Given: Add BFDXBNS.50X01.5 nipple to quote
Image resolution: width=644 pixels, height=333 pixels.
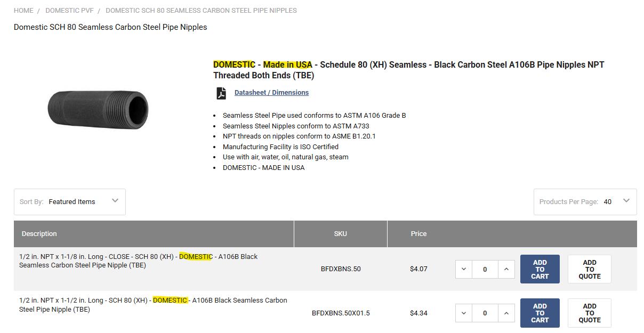Looking at the screenshot, I should (589, 313).
